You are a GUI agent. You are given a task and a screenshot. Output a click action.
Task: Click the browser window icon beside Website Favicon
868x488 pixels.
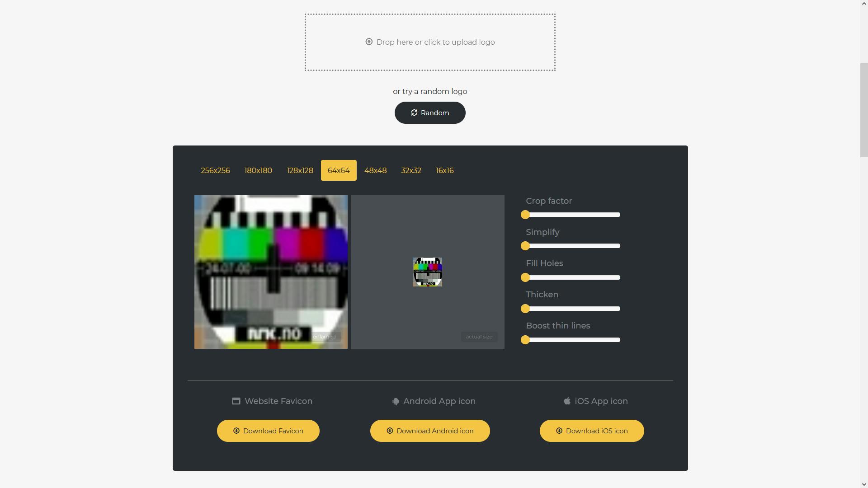pyautogui.click(x=236, y=401)
